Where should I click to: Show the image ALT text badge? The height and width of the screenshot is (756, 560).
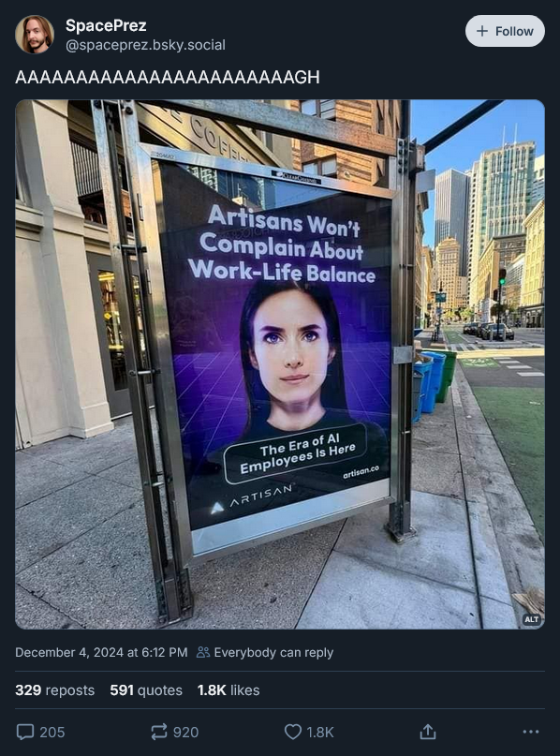532,619
